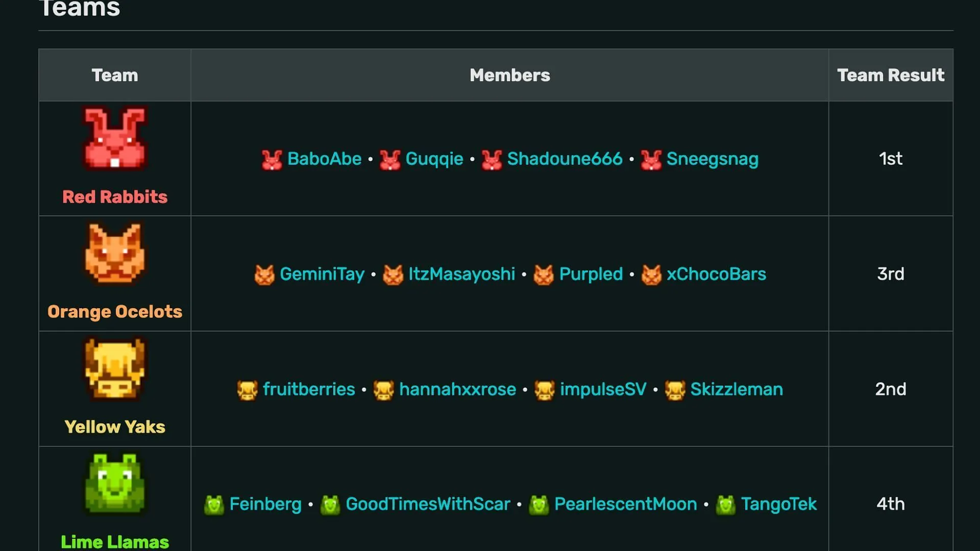The width and height of the screenshot is (980, 551).
Task: Click TangoTek player llama icon
Action: click(x=724, y=505)
